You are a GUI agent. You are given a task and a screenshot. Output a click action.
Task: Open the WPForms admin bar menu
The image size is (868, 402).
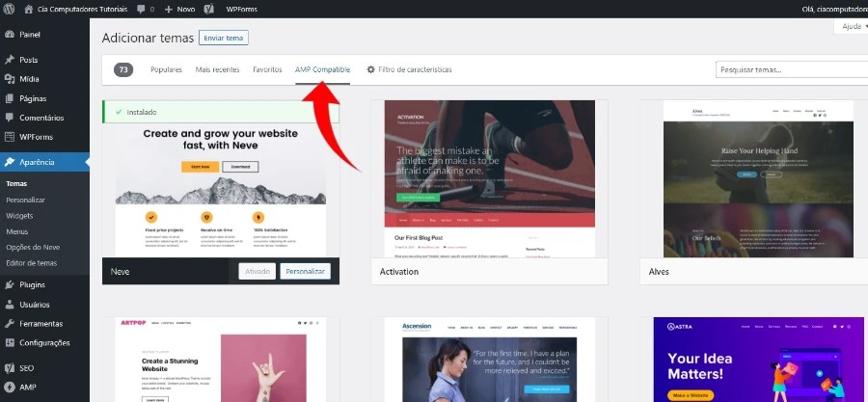click(241, 10)
